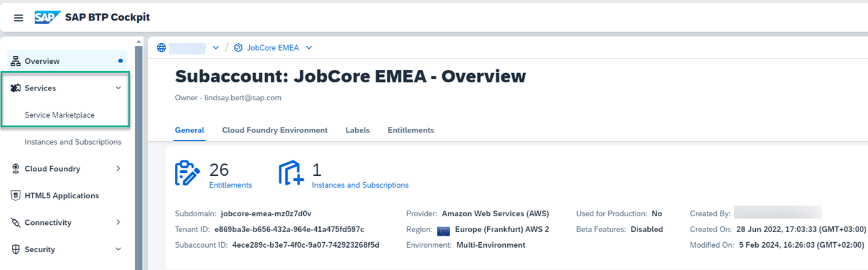Click the European Union flag icon
The height and width of the screenshot is (270, 868).
point(443,230)
